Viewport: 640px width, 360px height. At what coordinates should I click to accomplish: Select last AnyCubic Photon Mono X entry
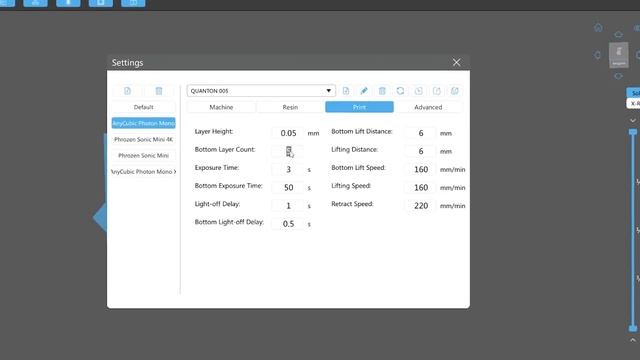pos(143,172)
